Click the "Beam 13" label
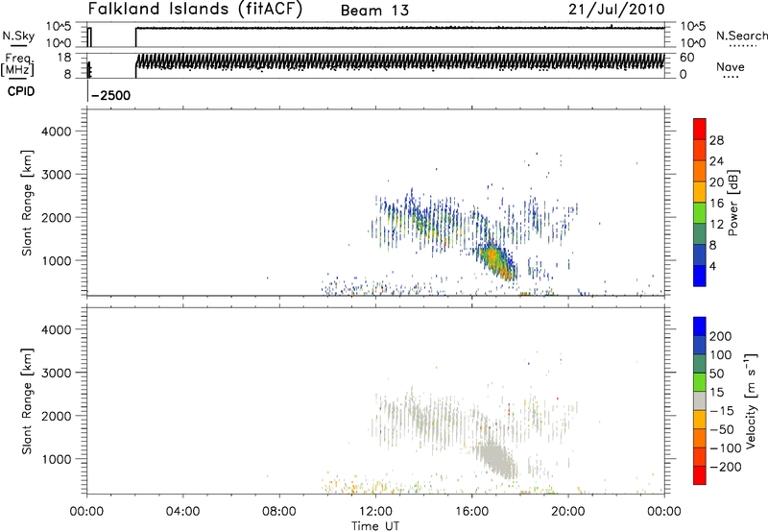 (374, 11)
